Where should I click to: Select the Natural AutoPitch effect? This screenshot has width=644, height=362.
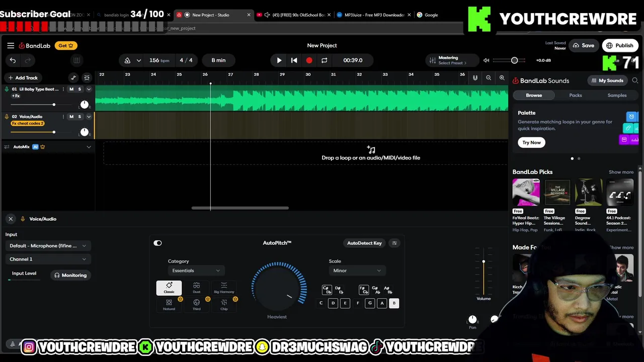(x=169, y=305)
